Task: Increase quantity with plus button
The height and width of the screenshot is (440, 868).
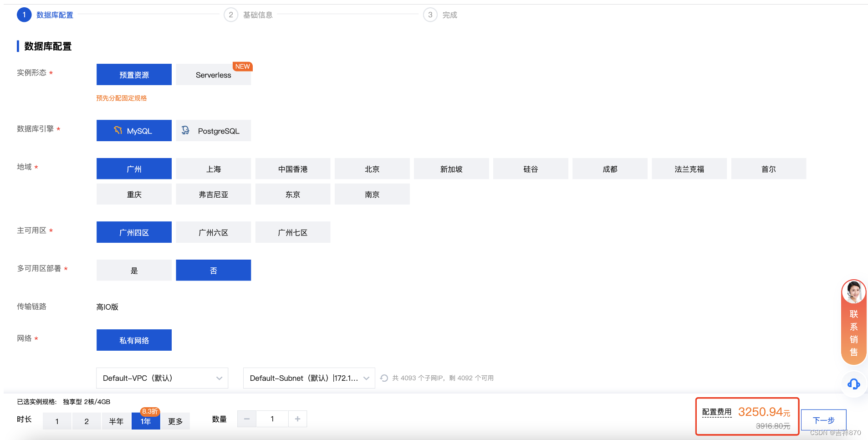Action: tap(297, 419)
